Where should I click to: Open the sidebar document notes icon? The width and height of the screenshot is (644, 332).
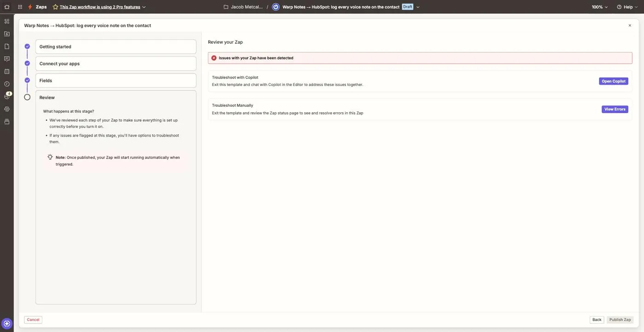pyautogui.click(x=6, y=46)
